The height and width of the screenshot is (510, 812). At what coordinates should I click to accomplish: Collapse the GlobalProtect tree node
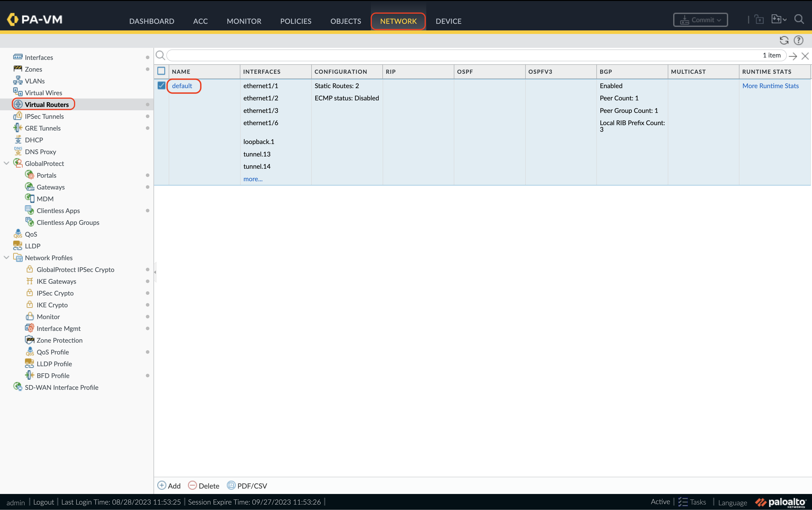point(6,163)
